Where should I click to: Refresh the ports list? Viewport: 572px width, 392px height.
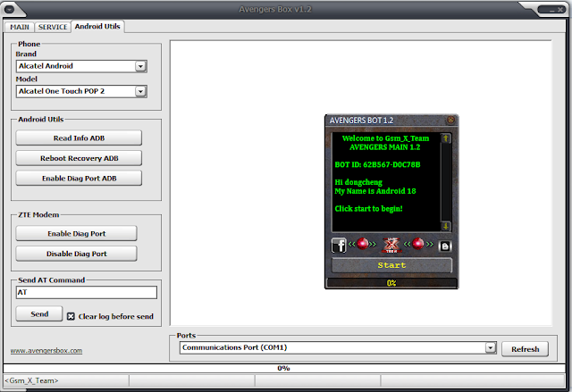pos(525,349)
